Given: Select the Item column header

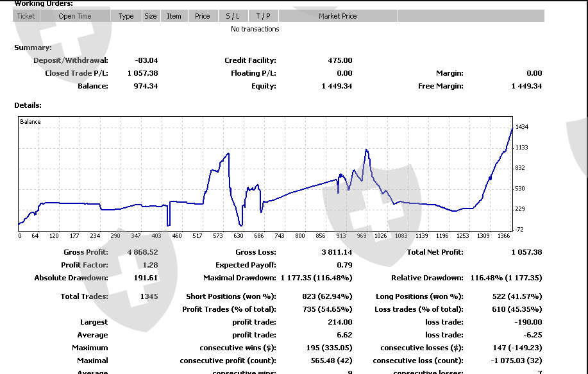Looking at the screenshot, I should tap(174, 16).
